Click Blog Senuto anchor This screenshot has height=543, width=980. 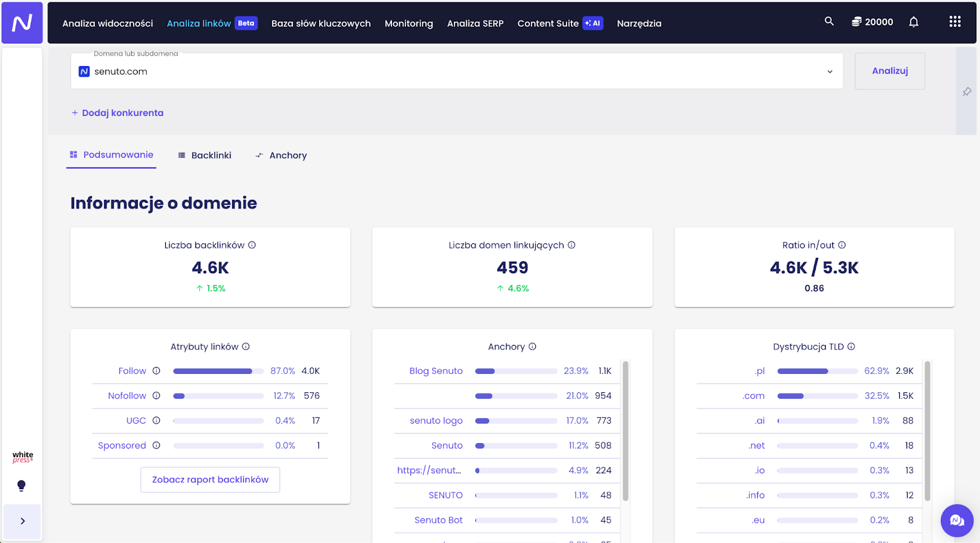pyautogui.click(x=436, y=371)
